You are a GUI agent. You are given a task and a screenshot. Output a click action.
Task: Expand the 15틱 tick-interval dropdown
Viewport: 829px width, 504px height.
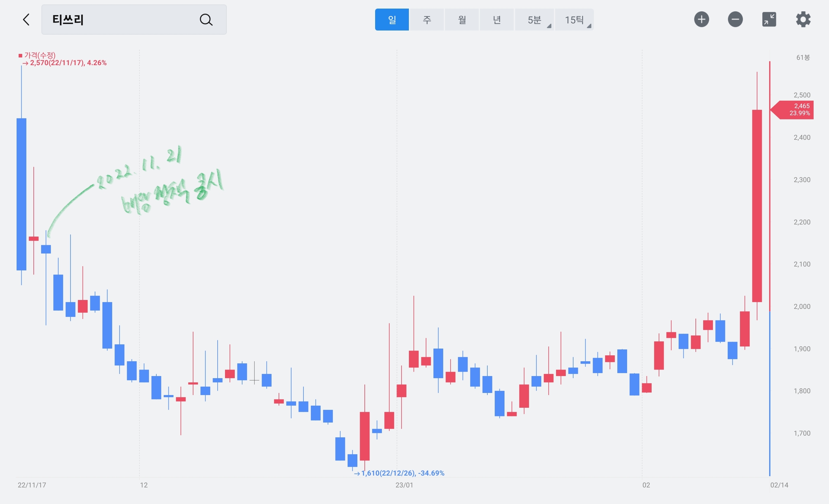click(574, 20)
